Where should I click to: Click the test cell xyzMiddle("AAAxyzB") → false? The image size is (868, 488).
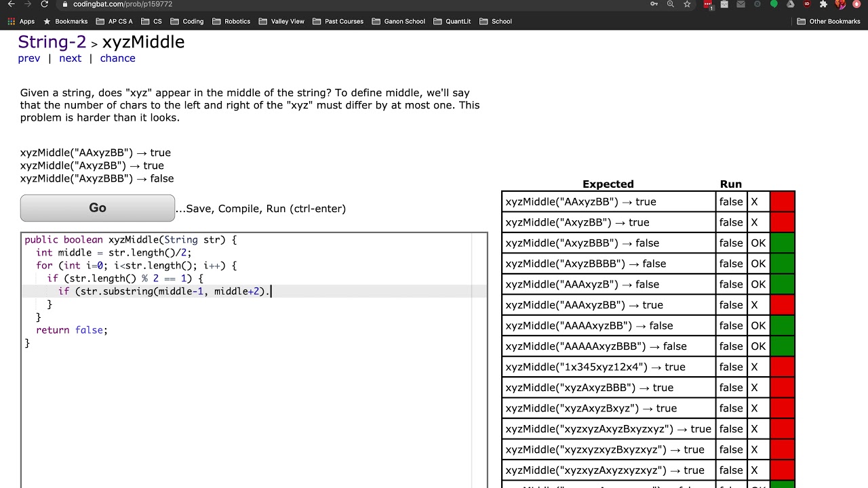pyautogui.click(x=609, y=284)
